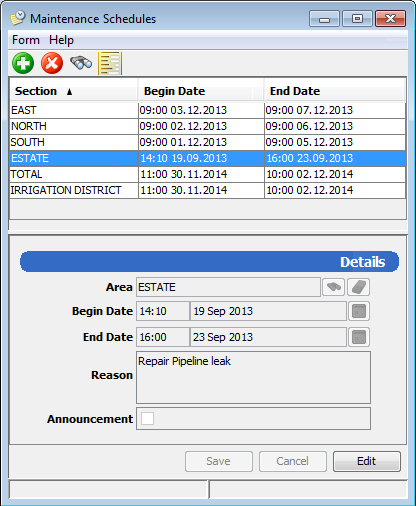This screenshot has height=506, width=416.
Task: Click the green Add new schedule icon
Action: [23, 63]
